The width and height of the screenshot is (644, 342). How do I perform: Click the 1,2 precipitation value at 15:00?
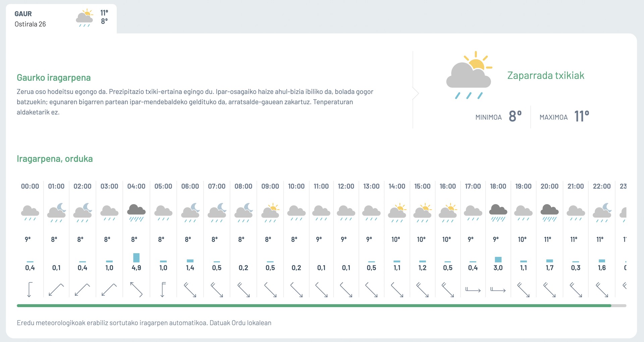click(x=422, y=268)
